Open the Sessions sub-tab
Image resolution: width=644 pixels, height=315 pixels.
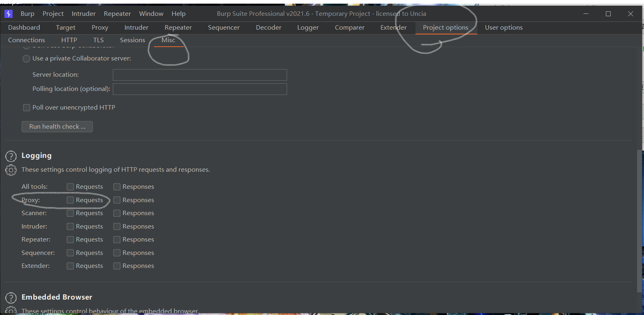point(133,40)
